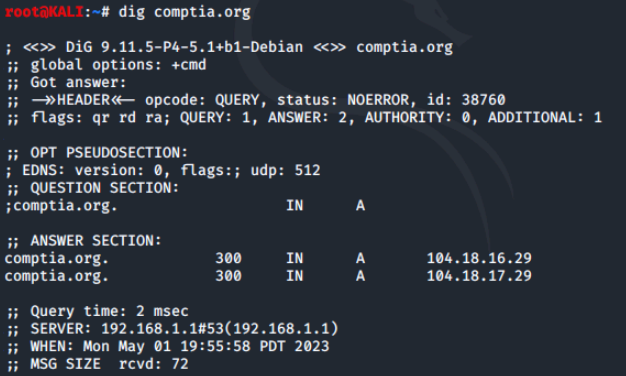626x376 pixels.
Task: Click the DiG version banner line
Action: [x=230, y=47]
